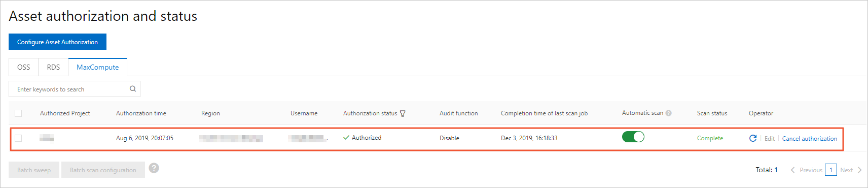Switch to the OSS tab
This screenshot has height=188, width=868.
24,67
